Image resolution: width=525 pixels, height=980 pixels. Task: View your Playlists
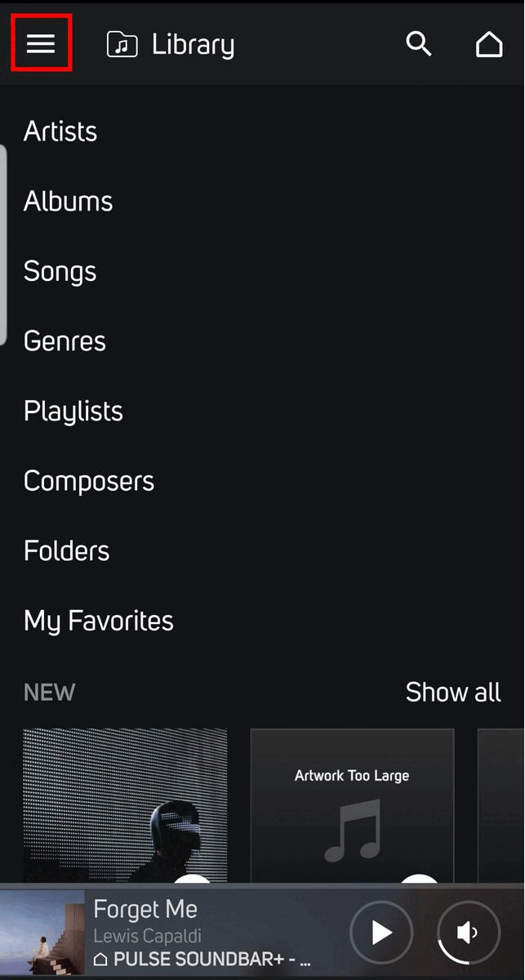point(73,411)
